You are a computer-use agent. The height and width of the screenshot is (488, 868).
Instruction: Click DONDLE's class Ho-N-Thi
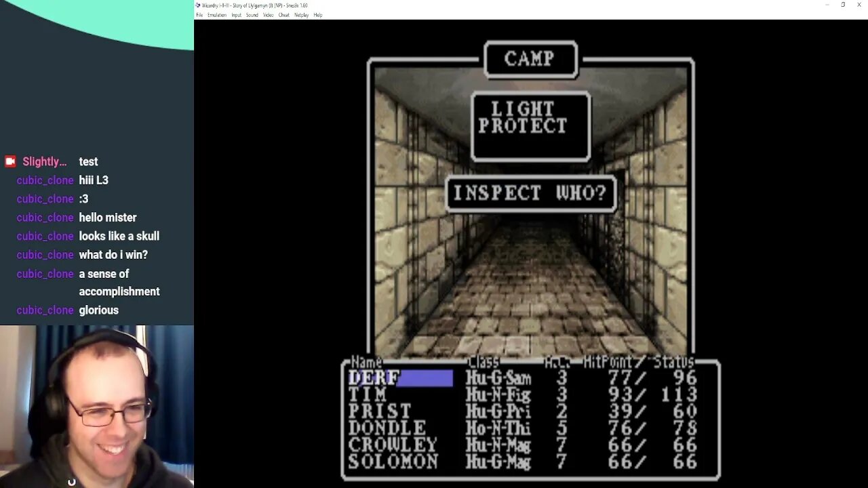tap(498, 428)
